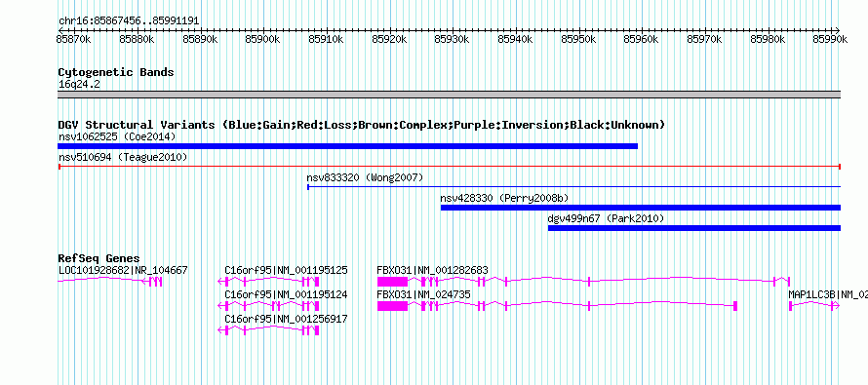Screen dimensions: 868x385
Task: Click the nsv833320 (Wong2007) variant line
Action: [574, 187]
